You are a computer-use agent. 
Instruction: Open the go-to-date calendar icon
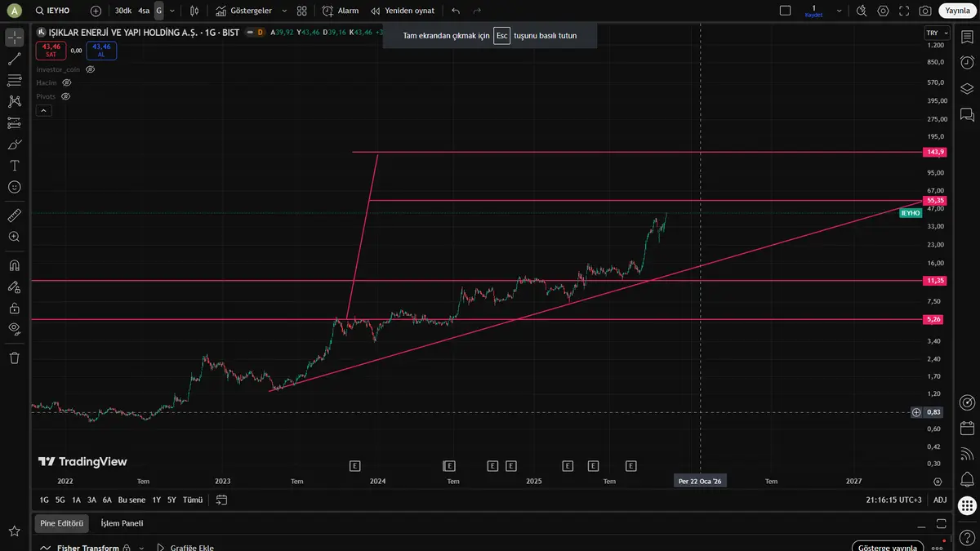click(221, 500)
